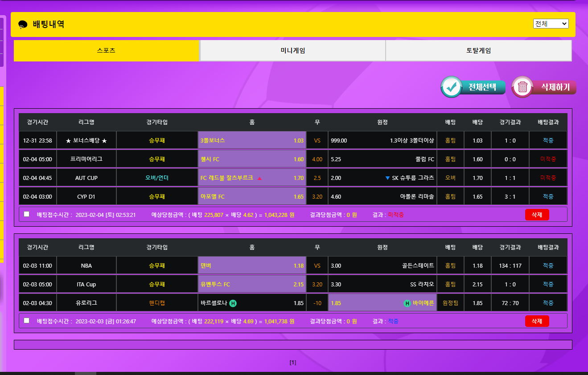Click the blue down arrow beside SK 슈투름 그라츠
Image resolution: width=588 pixels, height=375 pixels.
[x=387, y=178]
